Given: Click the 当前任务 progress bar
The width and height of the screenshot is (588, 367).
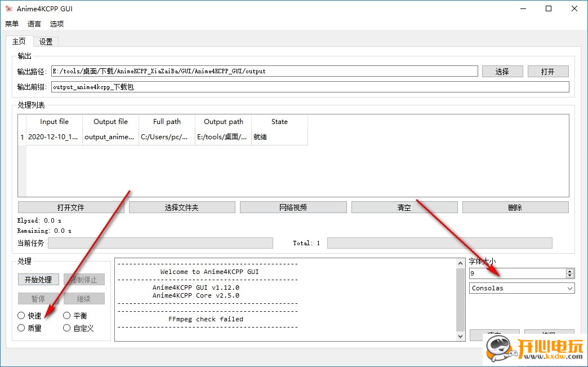Looking at the screenshot, I should (161, 243).
